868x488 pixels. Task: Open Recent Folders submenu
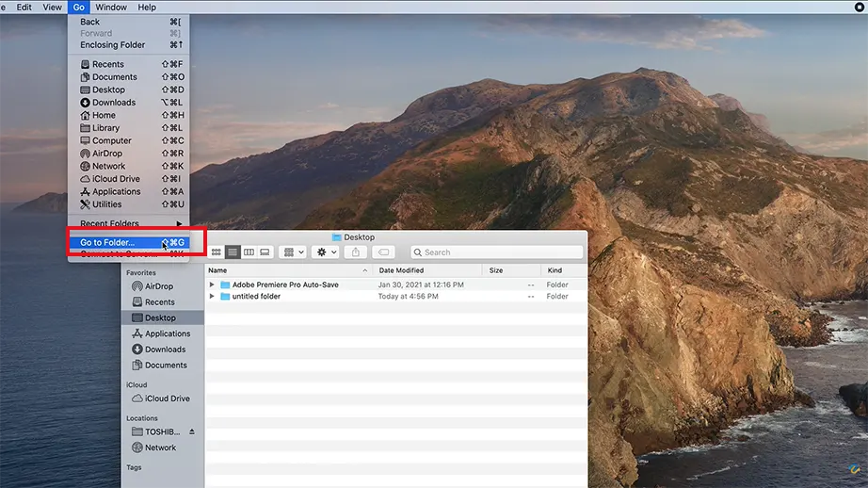(128, 223)
